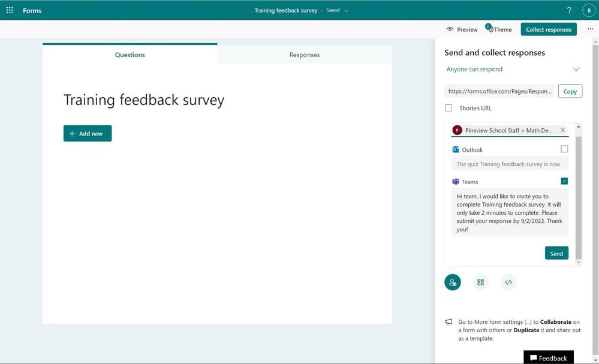Remove the Pineview School Staff recipient

tap(562, 130)
